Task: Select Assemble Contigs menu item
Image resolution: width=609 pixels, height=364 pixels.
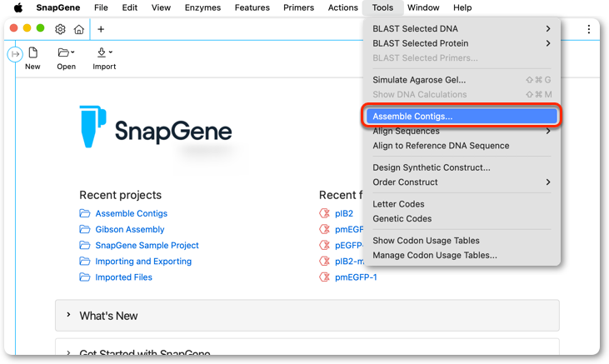Action: coord(462,116)
